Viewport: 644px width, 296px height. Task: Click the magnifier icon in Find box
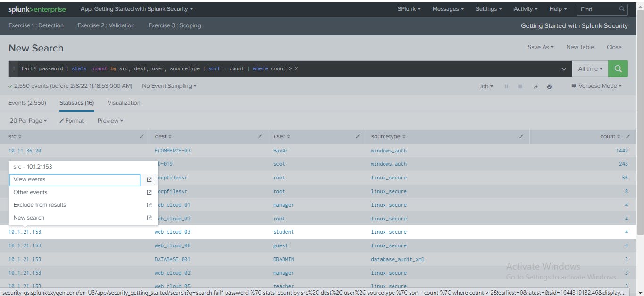point(622,9)
